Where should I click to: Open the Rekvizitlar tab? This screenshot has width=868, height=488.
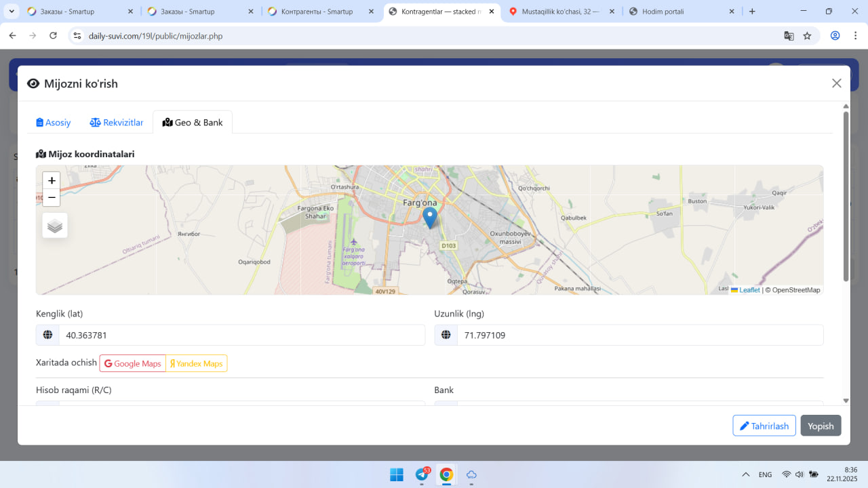click(117, 123)
